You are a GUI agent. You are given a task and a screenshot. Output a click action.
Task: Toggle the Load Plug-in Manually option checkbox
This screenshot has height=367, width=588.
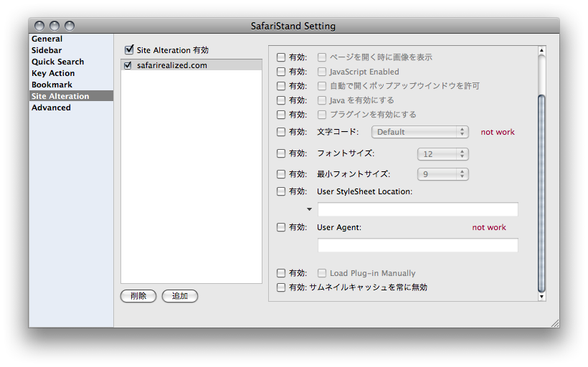click(x=322, y=273)
